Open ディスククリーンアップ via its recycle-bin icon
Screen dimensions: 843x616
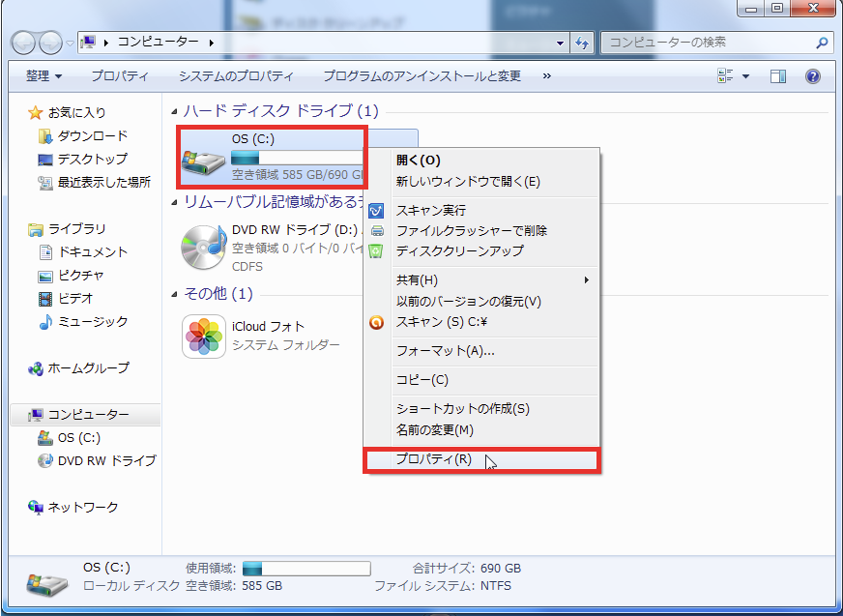coord(377,251)
